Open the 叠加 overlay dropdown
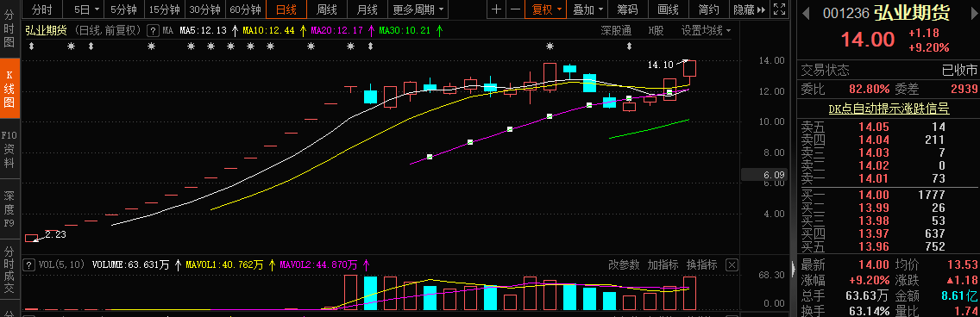This screenshot has height=317, width=980. coord(588,9)
